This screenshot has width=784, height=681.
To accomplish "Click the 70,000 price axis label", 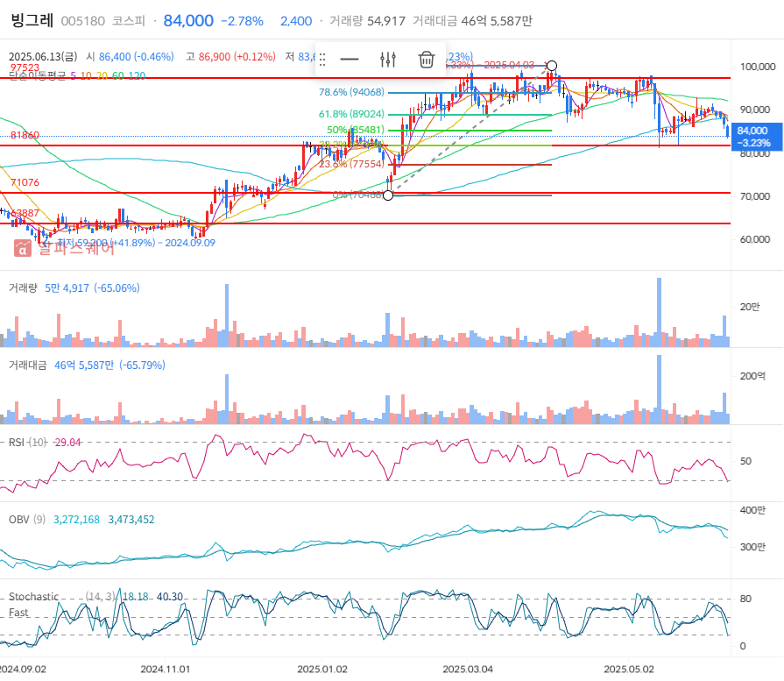I will 755,196.
